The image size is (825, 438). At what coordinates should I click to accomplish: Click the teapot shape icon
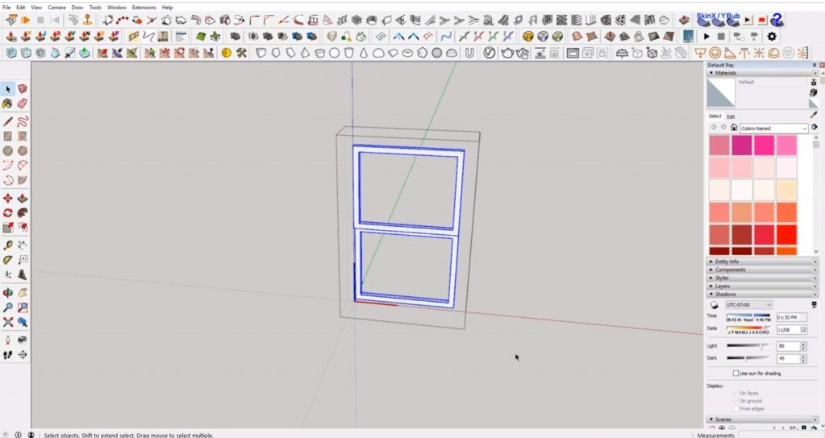(507, 53)
